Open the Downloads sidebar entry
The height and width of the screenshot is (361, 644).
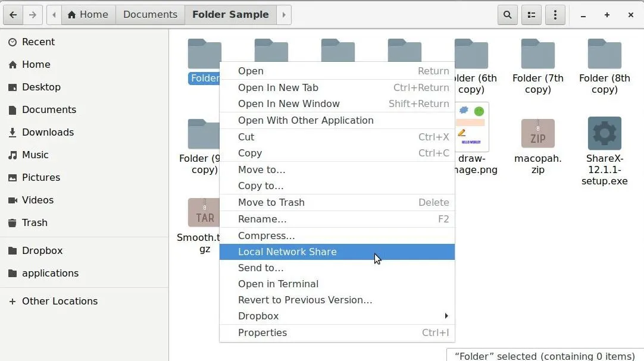pyautogui.click(x=48, y=132)
